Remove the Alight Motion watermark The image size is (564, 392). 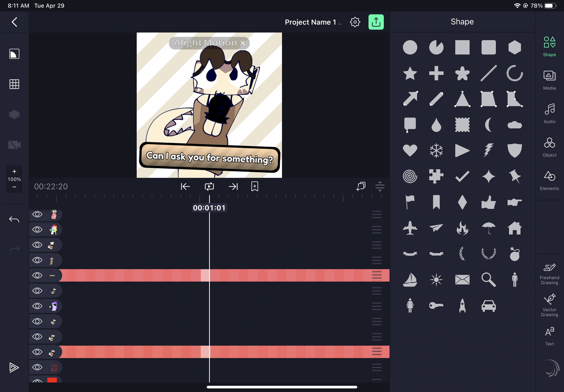tap(243, 43)
